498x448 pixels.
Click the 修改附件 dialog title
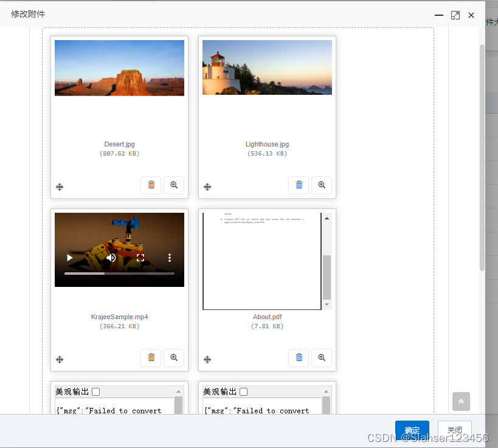point(28,15)
